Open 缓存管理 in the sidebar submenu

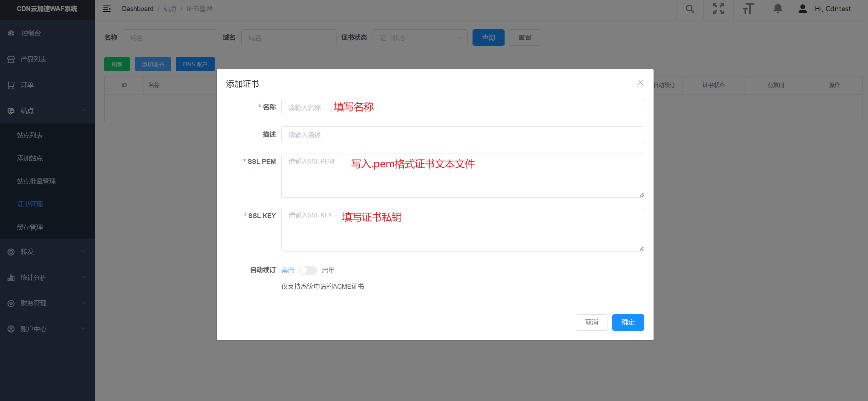pyautogui.click(x=30, y=227)
